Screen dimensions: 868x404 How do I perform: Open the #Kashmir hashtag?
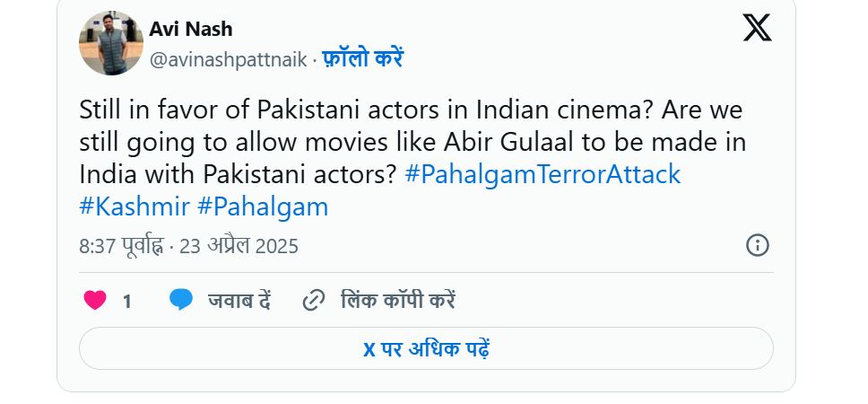pos(135,206)
